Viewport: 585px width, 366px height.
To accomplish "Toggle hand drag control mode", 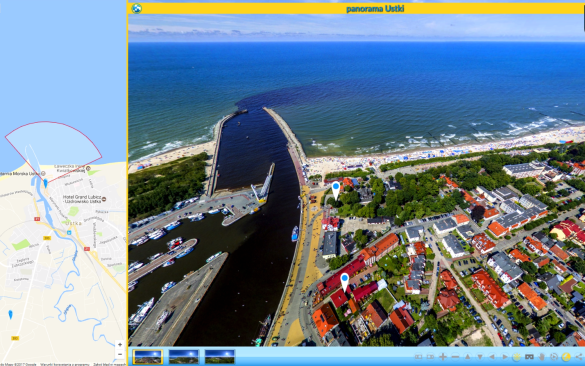I will coord(541,357).
